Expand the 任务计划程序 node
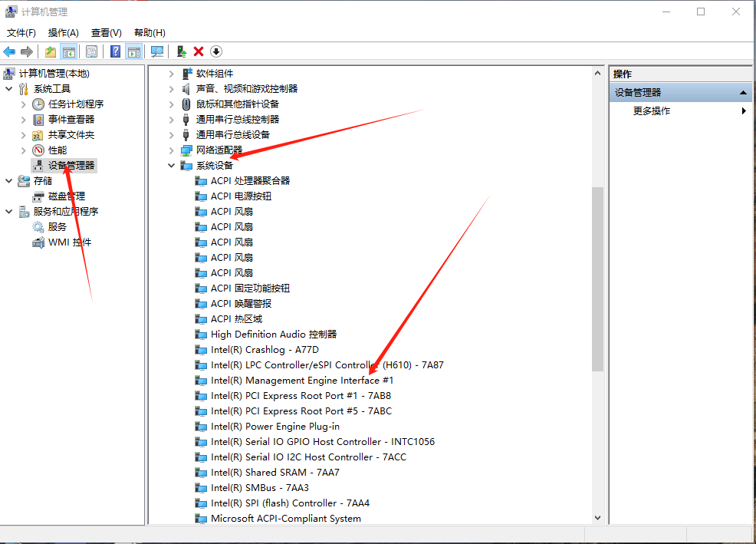 pyautogui.click(x=23, y=104)
